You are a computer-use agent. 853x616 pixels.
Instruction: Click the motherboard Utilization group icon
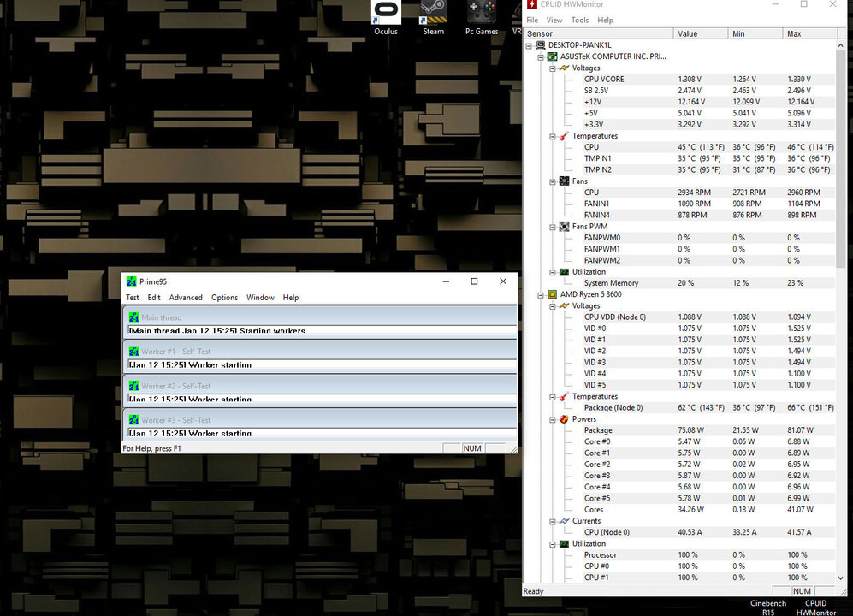564,271
